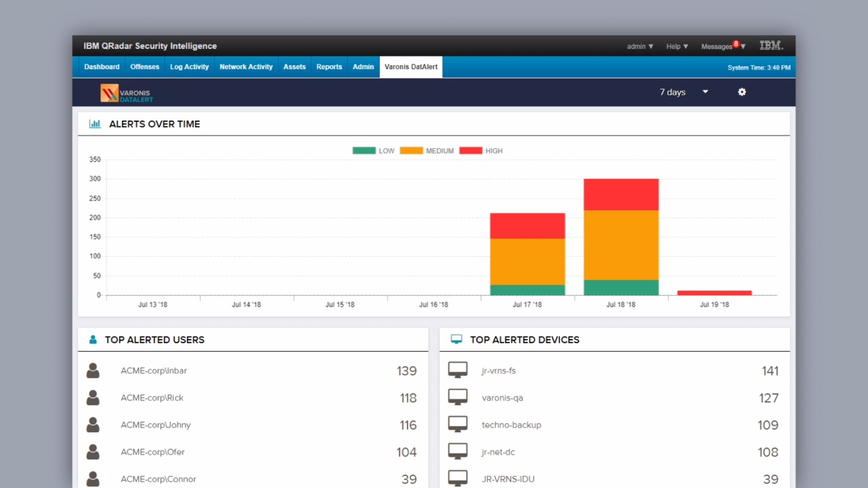Click the user icon beside TOP ALERTED USERS
The height and width of the screenshot is (488, 868).
(x=92, y=339)
